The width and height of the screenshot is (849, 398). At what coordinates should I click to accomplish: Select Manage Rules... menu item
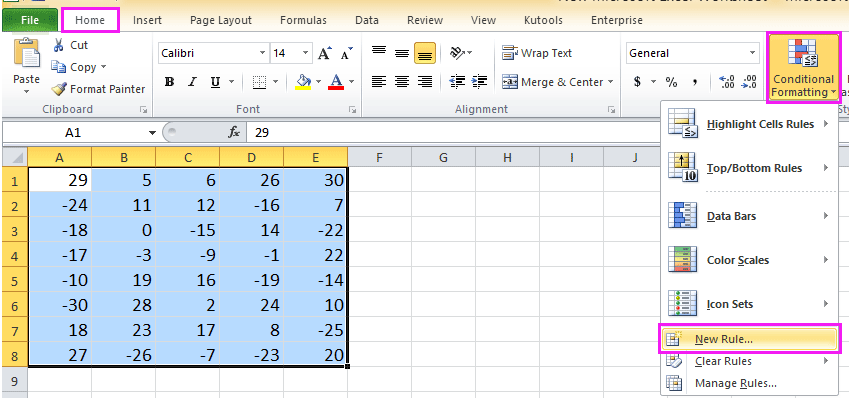coord(749,383)
